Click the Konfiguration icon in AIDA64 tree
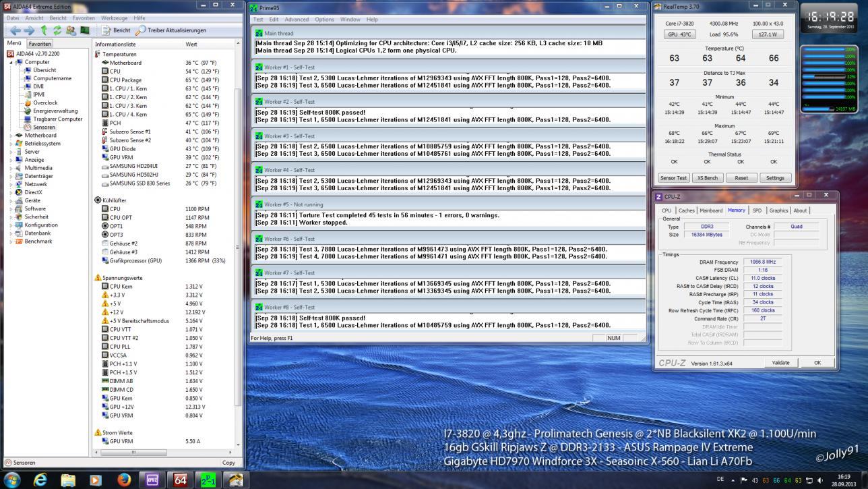This screenshot has width=868, height=489. (x=19, y=225)
